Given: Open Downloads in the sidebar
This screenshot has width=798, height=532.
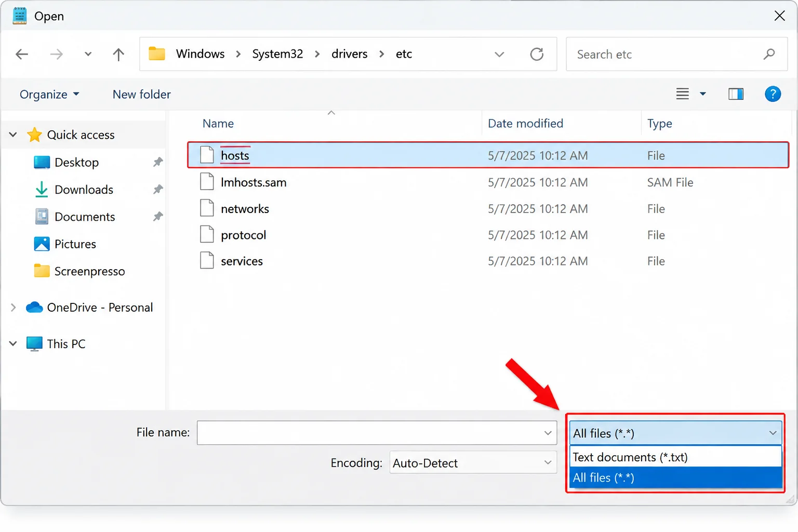Looking at the screenshot, I should (x=84, y=190).
